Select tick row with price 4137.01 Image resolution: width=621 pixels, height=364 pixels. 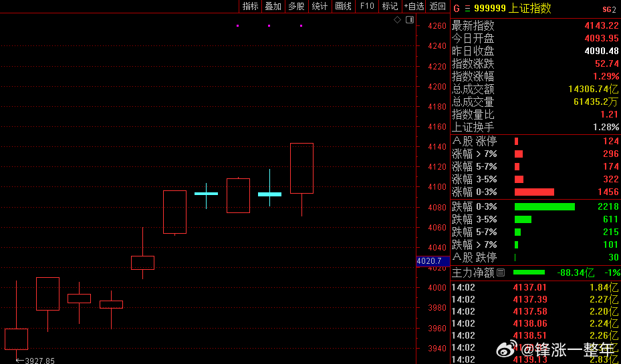point(535,287)
